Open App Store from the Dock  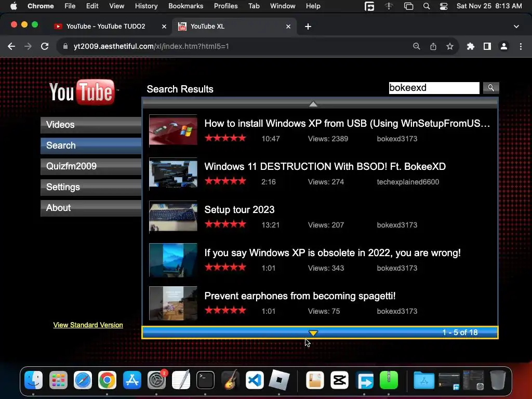tap(132, 380)
